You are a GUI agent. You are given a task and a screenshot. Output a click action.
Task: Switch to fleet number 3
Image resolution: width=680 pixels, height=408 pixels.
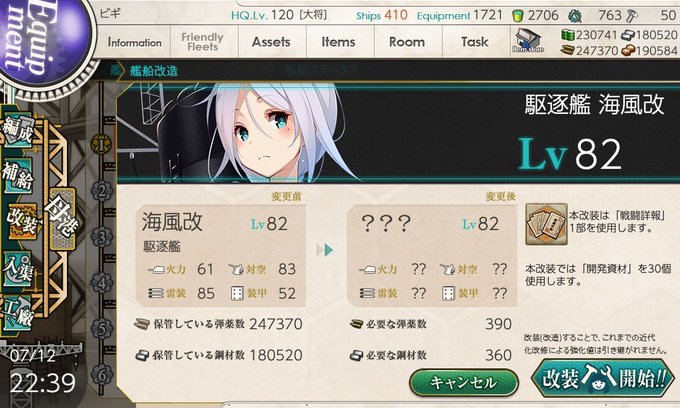102,237
